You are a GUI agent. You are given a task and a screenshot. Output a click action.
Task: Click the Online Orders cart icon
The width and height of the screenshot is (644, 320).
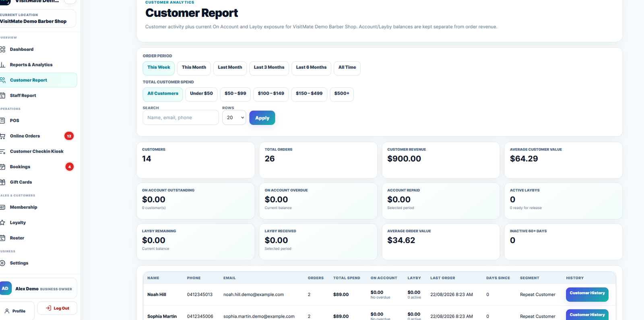[x=2, y=136]
